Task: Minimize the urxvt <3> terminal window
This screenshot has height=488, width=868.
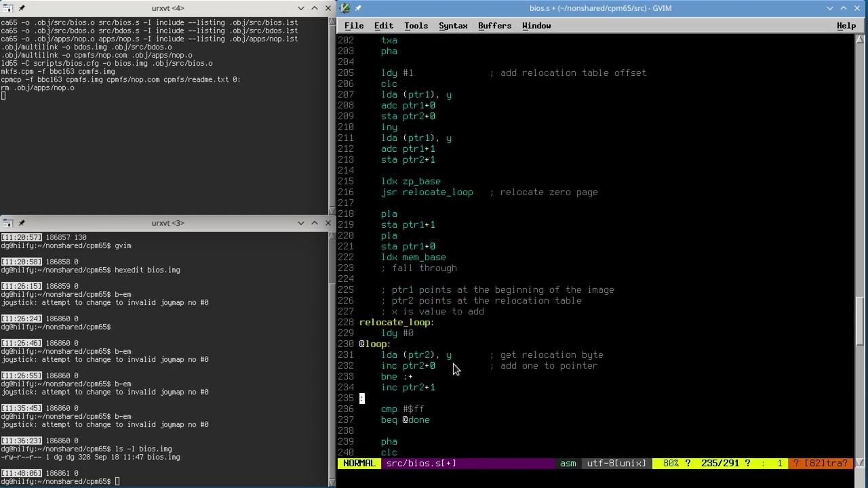Action: pos(301,223)
